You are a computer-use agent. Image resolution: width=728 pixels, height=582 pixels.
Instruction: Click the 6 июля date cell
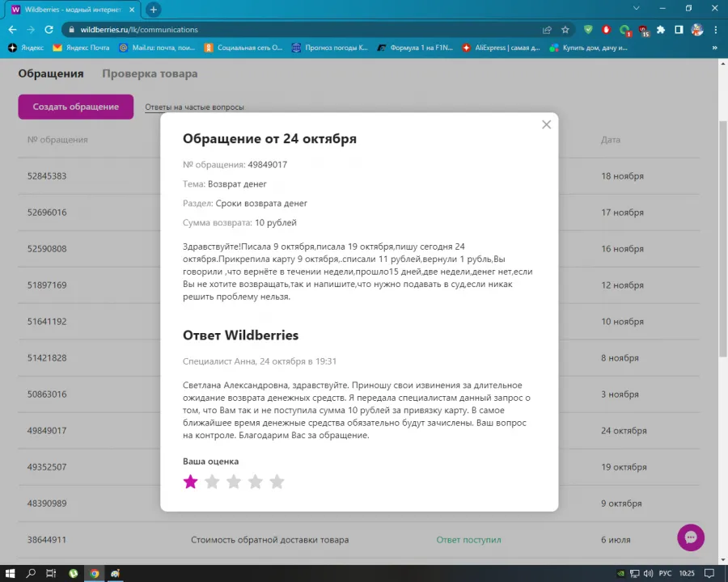(616, 540)
